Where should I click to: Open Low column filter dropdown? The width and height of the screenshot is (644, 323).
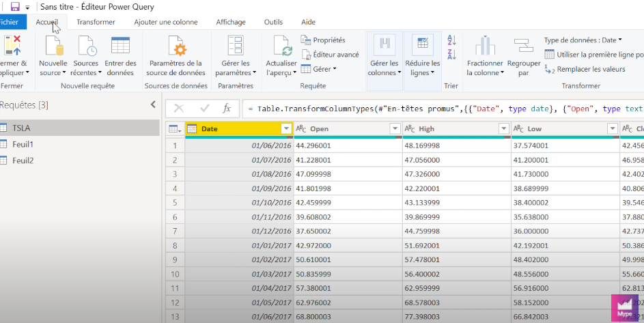click(613, 129)
